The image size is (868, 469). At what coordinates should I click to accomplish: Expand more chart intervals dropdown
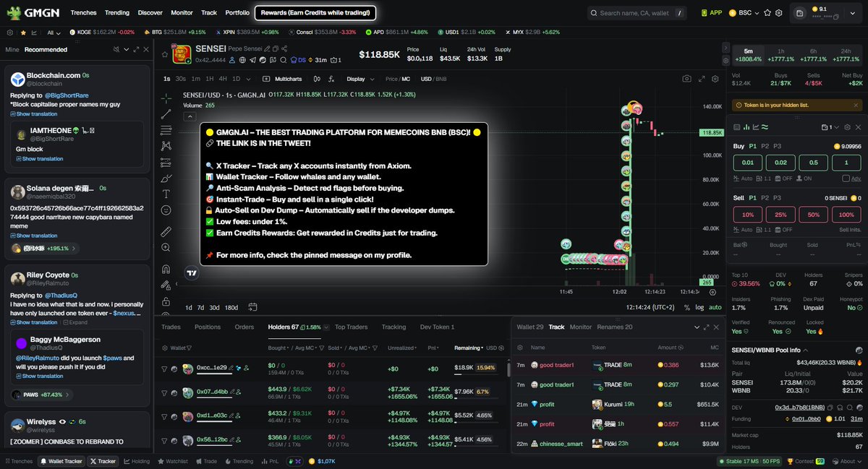pyautogui.click(x=248, y=79)
